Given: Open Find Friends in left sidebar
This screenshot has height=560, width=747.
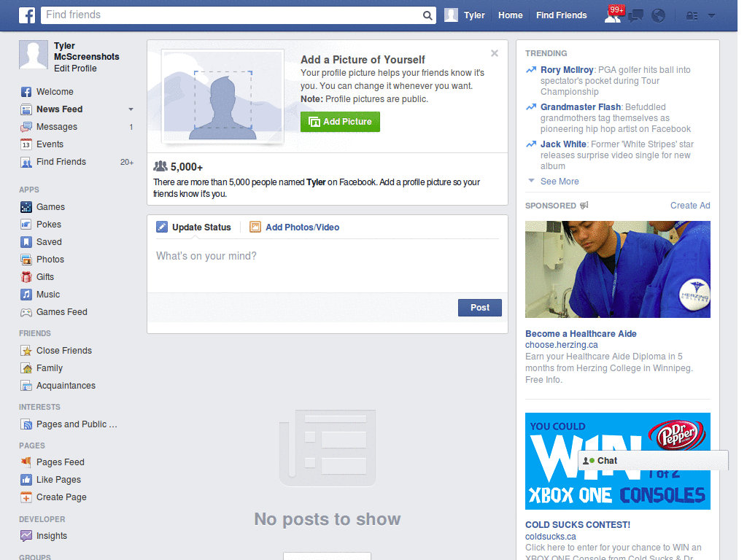Looking at the screenshot, I should (x=61, y=162).
